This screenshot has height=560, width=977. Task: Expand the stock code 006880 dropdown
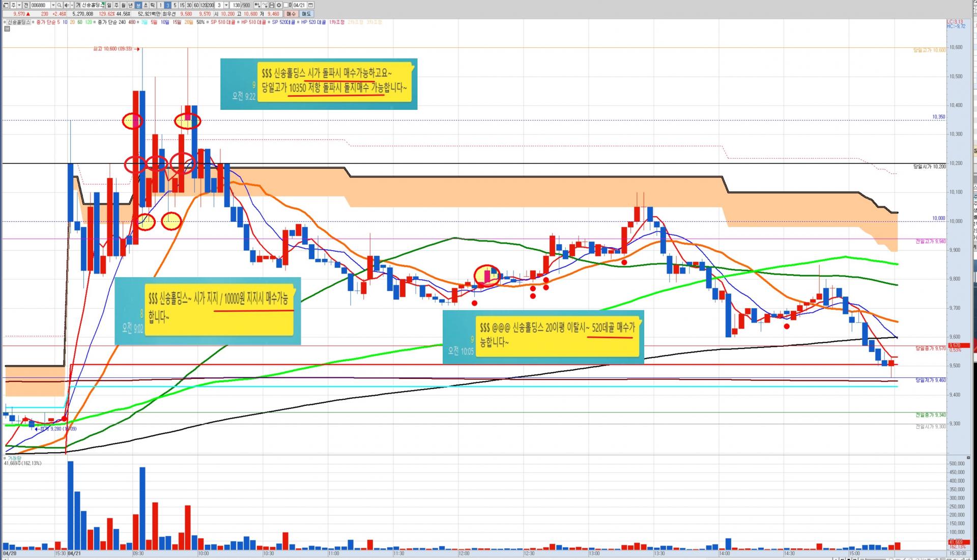(x=53, y=5)
